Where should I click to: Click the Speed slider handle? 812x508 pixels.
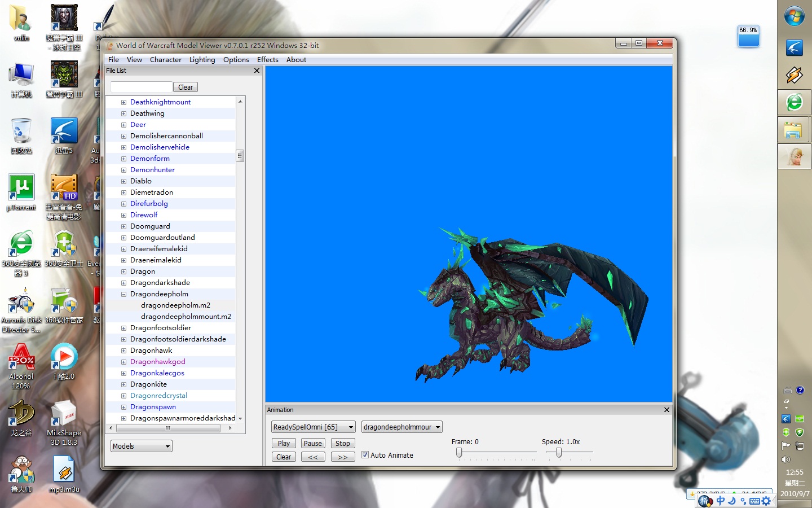pos(558,453)
